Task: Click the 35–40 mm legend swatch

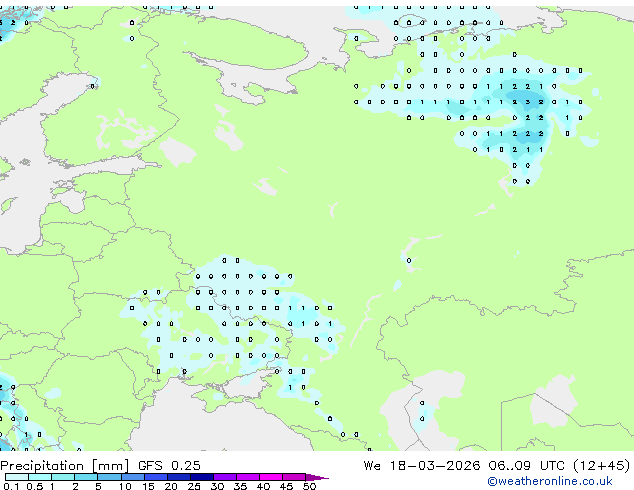Action: pyautogui.click(x=247, y=477)
